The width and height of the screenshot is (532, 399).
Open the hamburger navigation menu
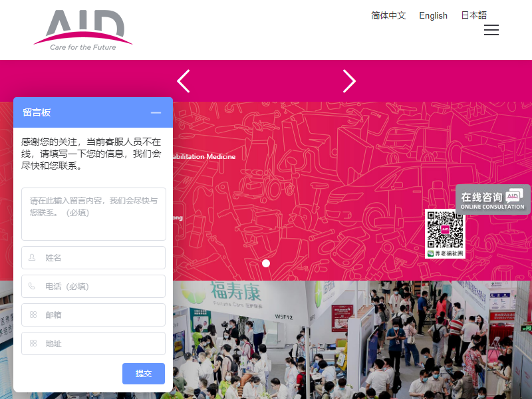491,30
